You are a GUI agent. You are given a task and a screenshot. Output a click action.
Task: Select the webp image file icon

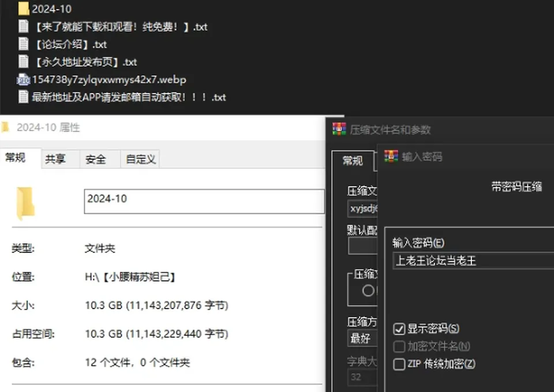(x=23, y=80)
